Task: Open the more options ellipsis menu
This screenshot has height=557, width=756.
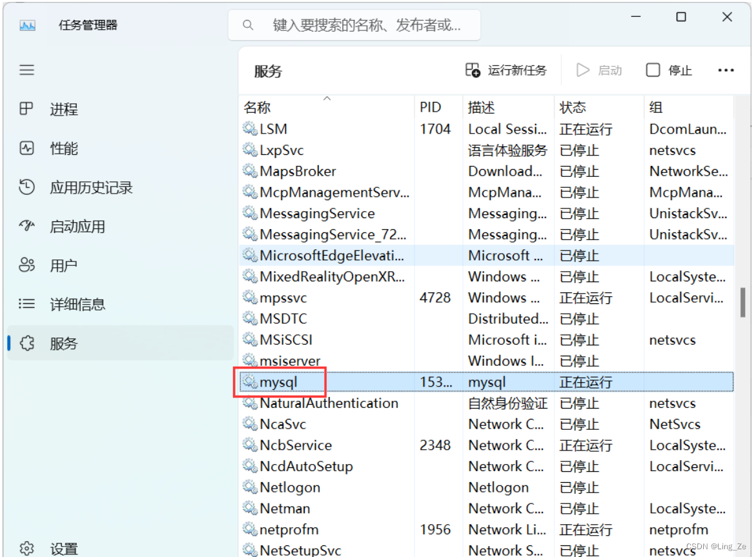Action: 726,70
